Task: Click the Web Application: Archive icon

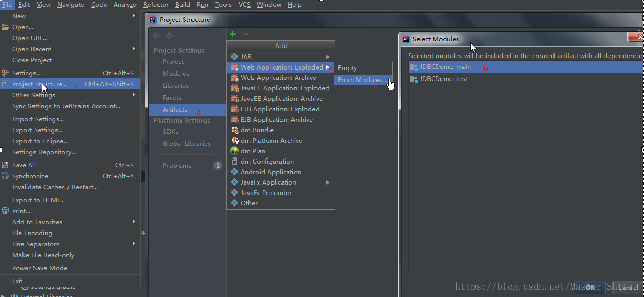Action: pos(234,77)
